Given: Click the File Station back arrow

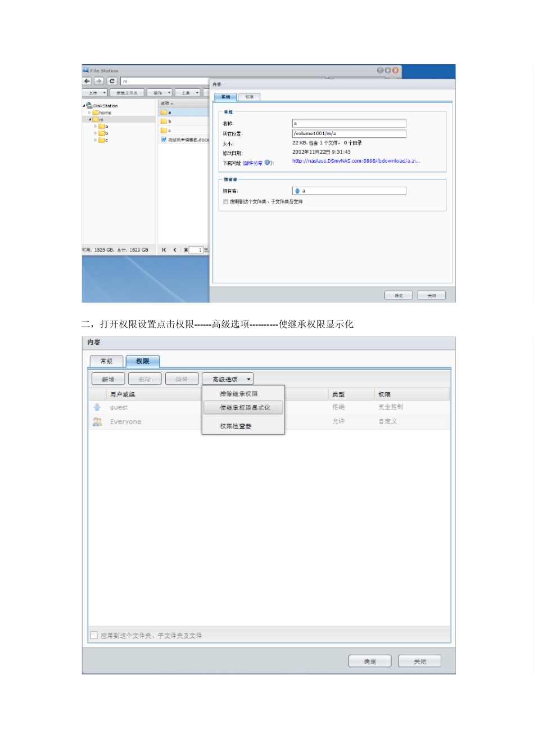Looking at the screenshot, I should point(87,81).
